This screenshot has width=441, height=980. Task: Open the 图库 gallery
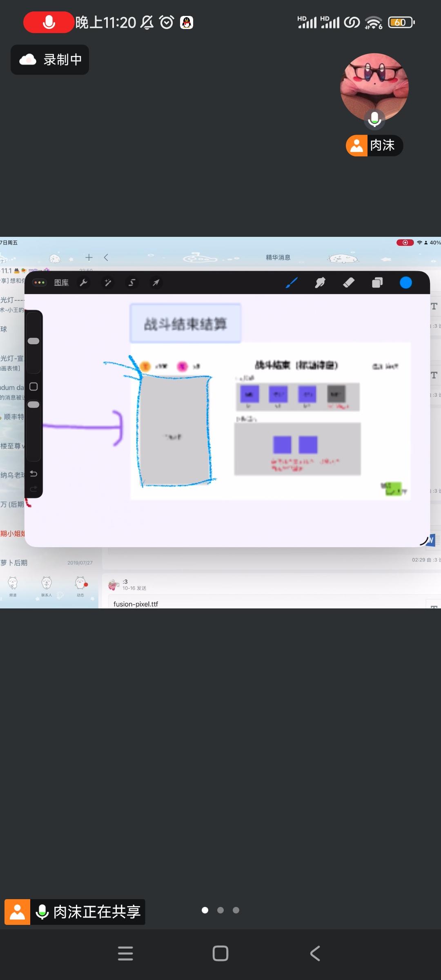(61, 283)
